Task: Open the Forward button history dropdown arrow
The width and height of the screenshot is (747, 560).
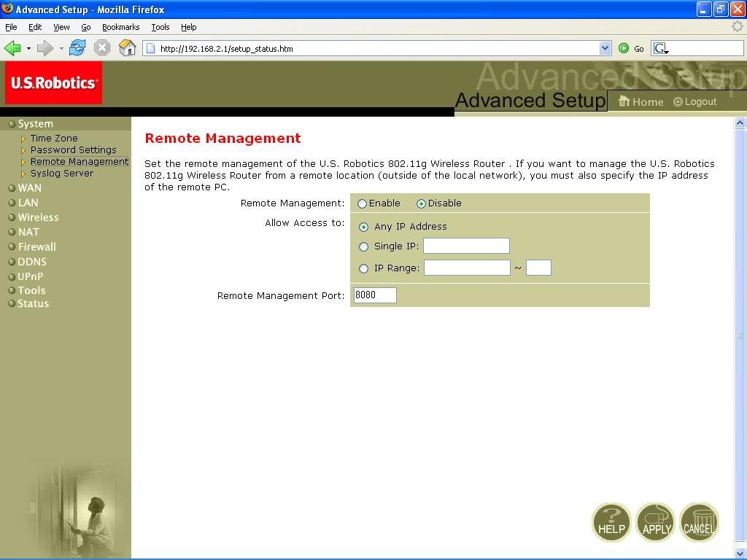Action: [61, 49]
